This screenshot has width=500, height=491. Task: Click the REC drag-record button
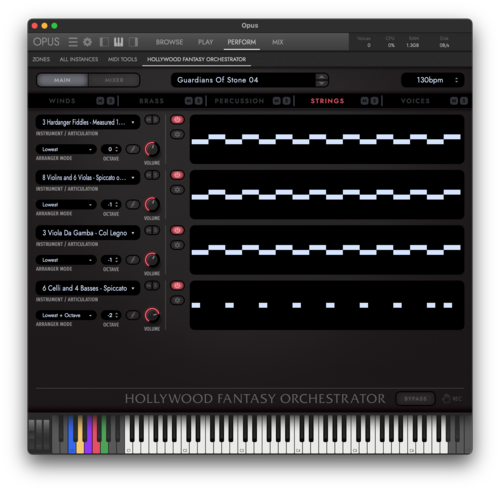click(x=452, y=399)
